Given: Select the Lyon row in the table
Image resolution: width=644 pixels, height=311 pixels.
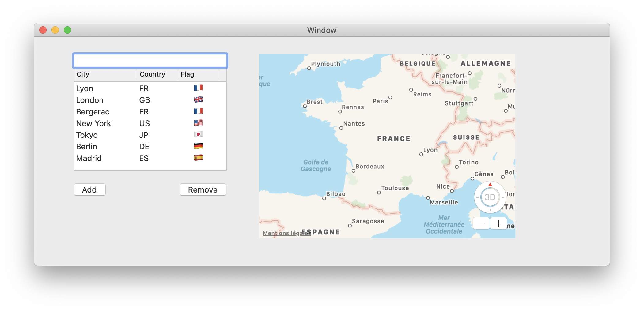Looking at the screenshot, I should point(150,88).
